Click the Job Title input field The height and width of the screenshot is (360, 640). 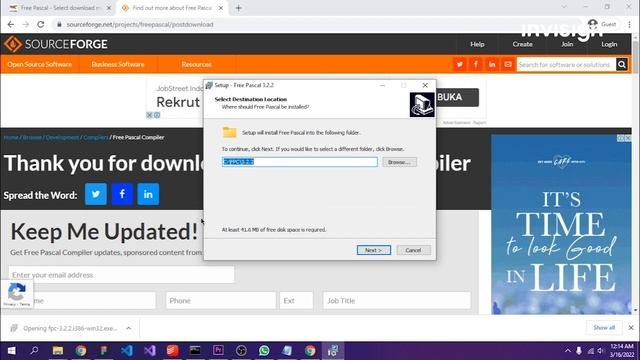[x=397, y=300]
